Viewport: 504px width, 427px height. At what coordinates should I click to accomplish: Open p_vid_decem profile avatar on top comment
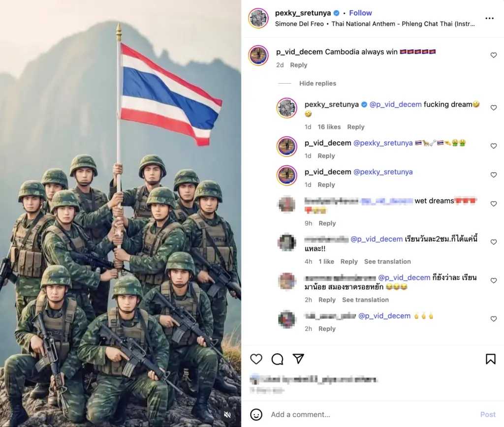pos(258,55)
